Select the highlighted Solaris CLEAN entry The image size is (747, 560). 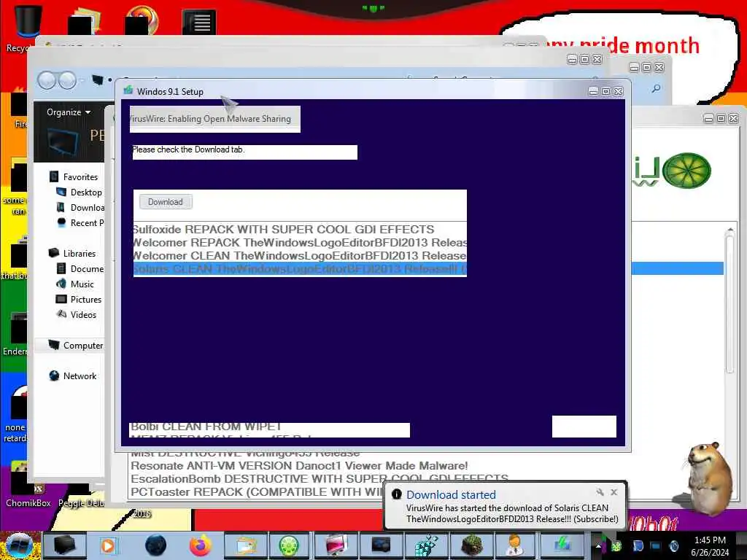[300, 268]
